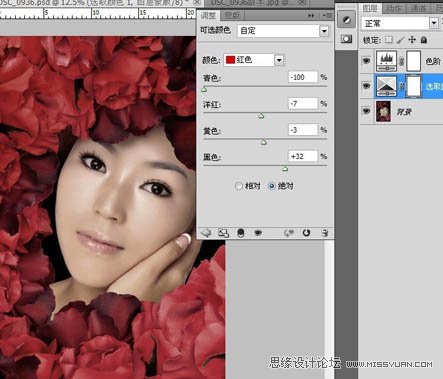Image resolution: width=443 pixels, height=379 pixels.
Task: Click the Black (黑色) slider handle
Action: pos(285,169)
